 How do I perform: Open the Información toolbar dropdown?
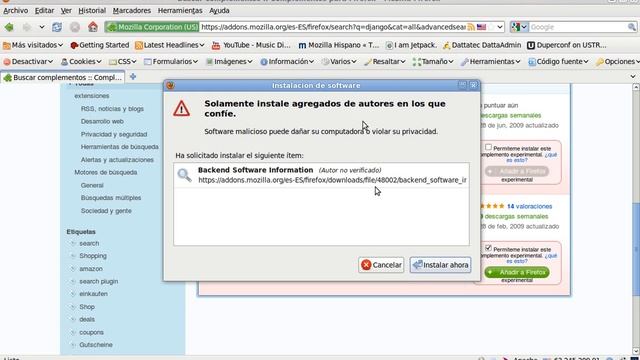click(x=287, y=62)
